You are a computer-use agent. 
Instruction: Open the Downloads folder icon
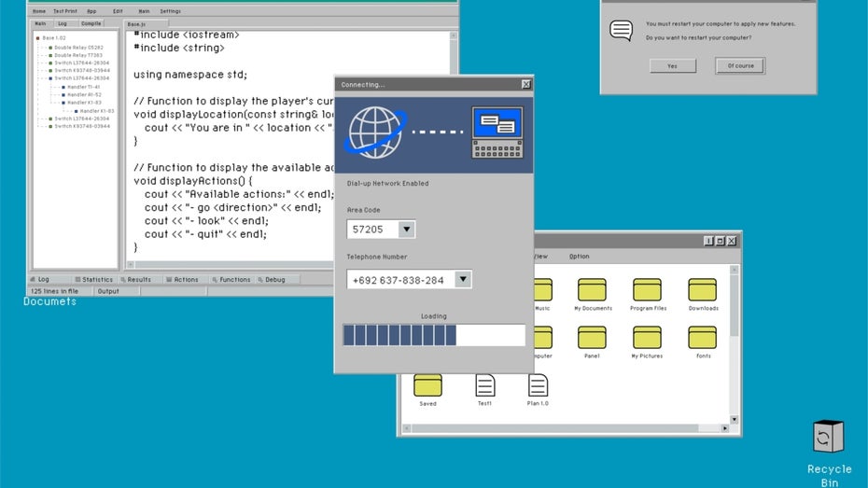click(x=703, y=290)
